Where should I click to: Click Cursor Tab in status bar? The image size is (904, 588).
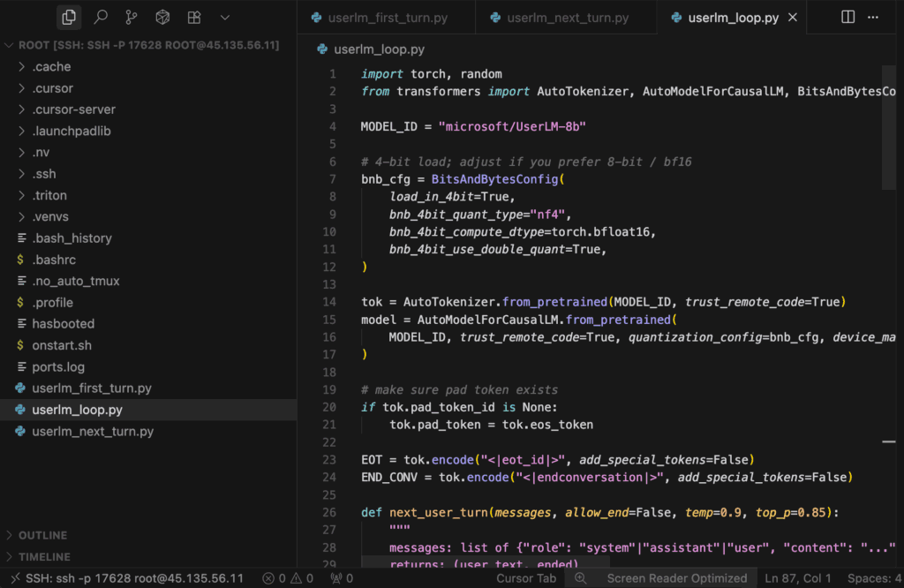point(526,578)
